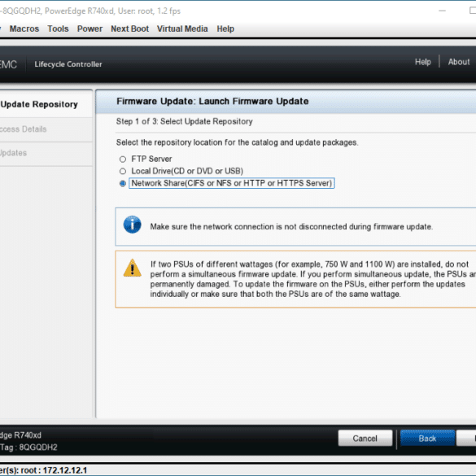
Task: Click the 'Step 1 of 3: Select Update Repository' text
Action: coord(184,121)
